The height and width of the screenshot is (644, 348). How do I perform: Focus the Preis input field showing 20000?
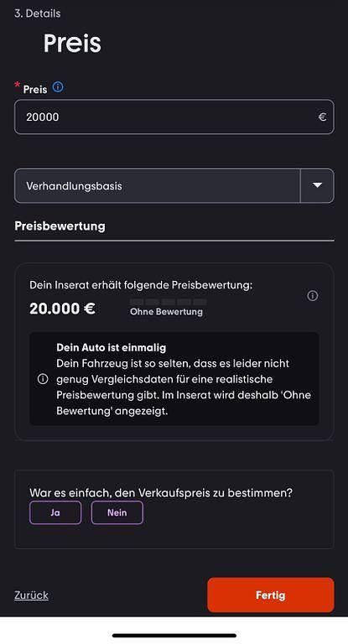point(174,117)
